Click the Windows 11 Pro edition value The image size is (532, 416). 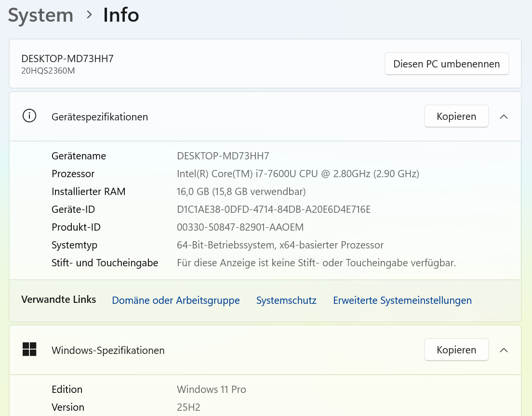pos(211,390)
